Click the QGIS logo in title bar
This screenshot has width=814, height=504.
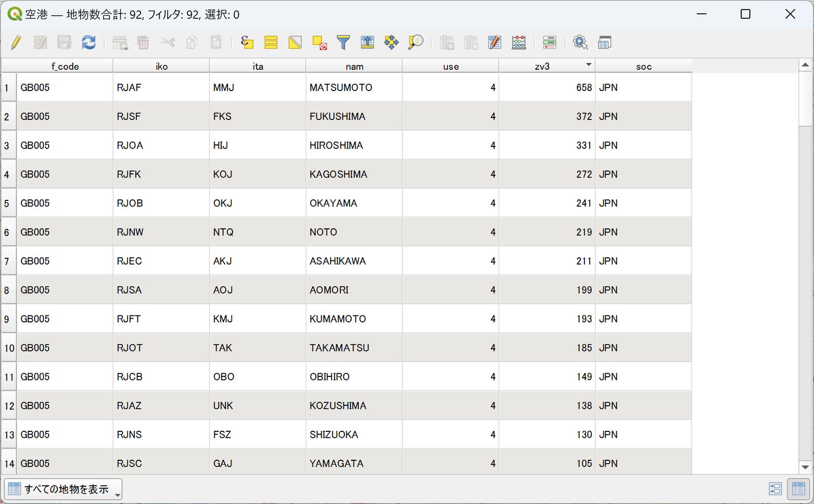coord(15,14)
